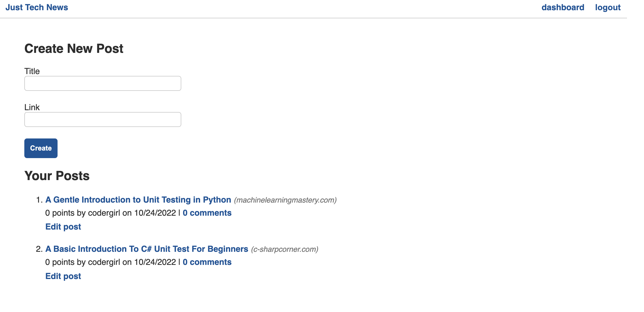The height and width of the screenshot is (312, 644).
Task: Navigate to the site dashboard
Action: (563, 7)
